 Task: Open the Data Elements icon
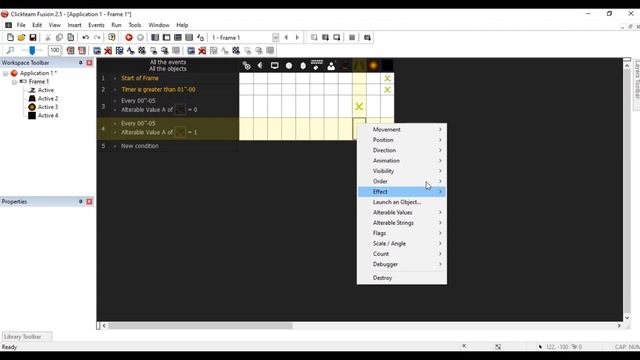[x=200, y=38]
